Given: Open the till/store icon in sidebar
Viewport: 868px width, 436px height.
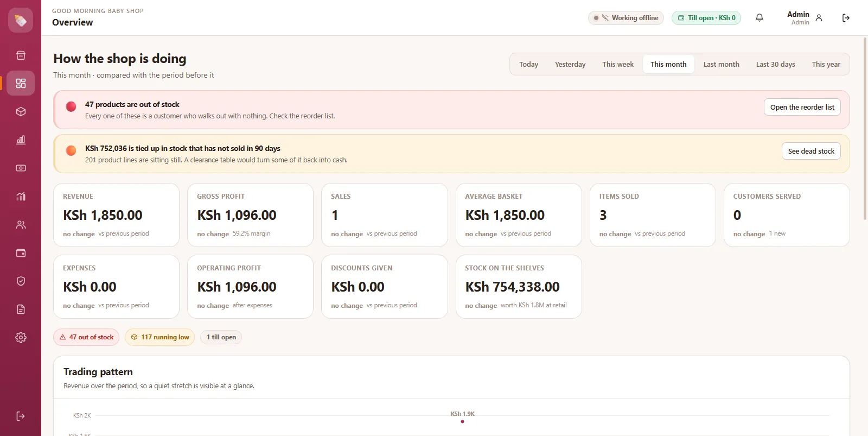Looking at the screenshot, I should point(21,55).
